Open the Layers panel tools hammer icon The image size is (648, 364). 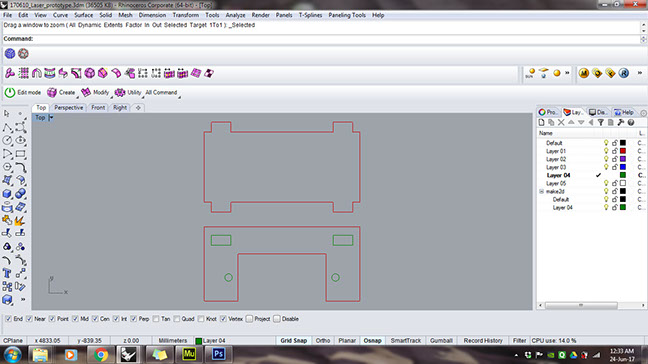pyautogui.click(x=621, y=123)
